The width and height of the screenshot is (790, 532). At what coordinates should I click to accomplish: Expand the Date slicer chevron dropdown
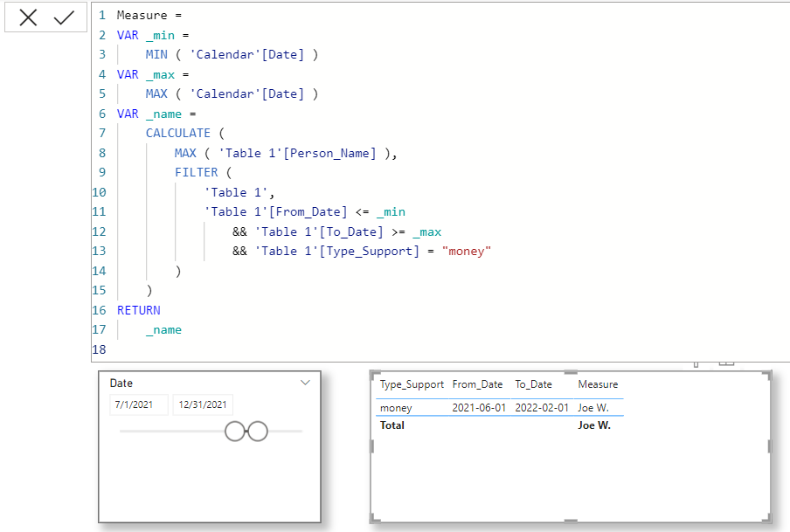coord(305,383)
